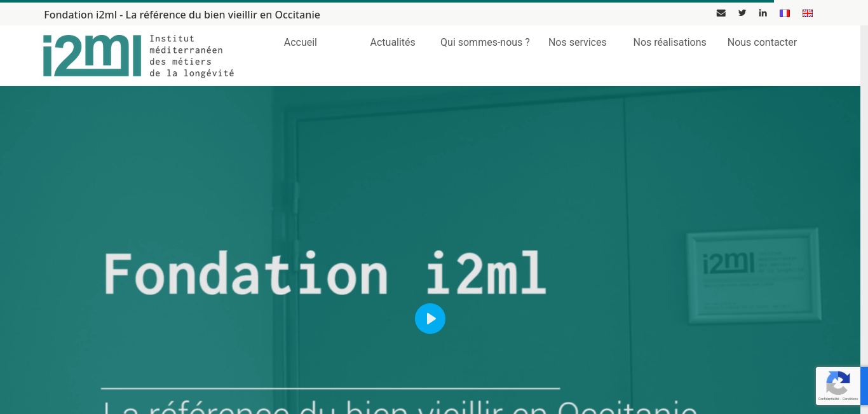
Task: Open the Nous contacter page
Action: [x=762, y=42]
